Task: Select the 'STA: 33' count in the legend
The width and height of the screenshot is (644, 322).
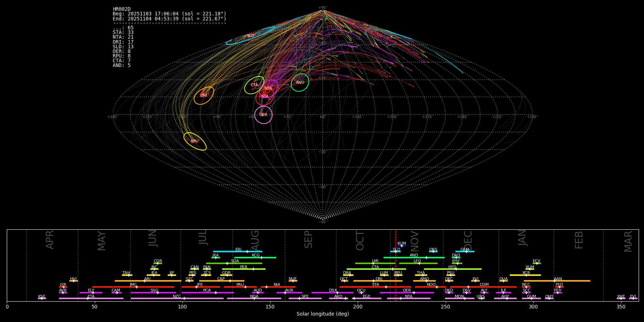Action: tap(123, 33)
